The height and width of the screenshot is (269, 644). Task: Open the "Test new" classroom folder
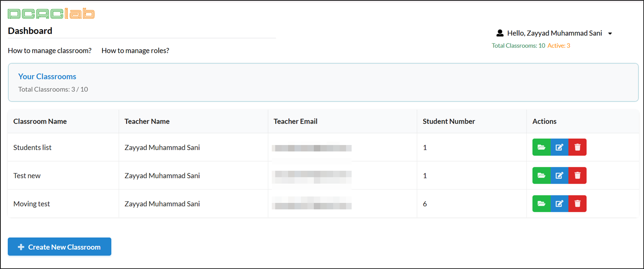click(x=541, y=175)
